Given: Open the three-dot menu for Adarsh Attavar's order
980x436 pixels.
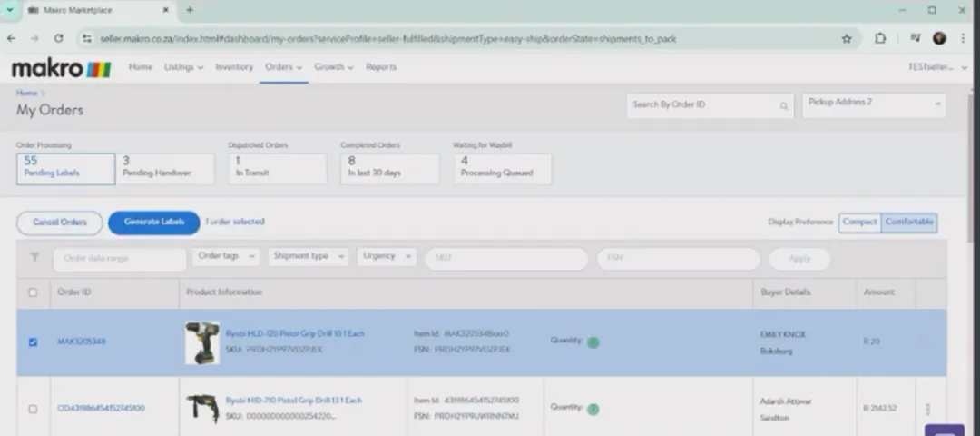Looking at the screenshot, I should (x=927, y=409).
